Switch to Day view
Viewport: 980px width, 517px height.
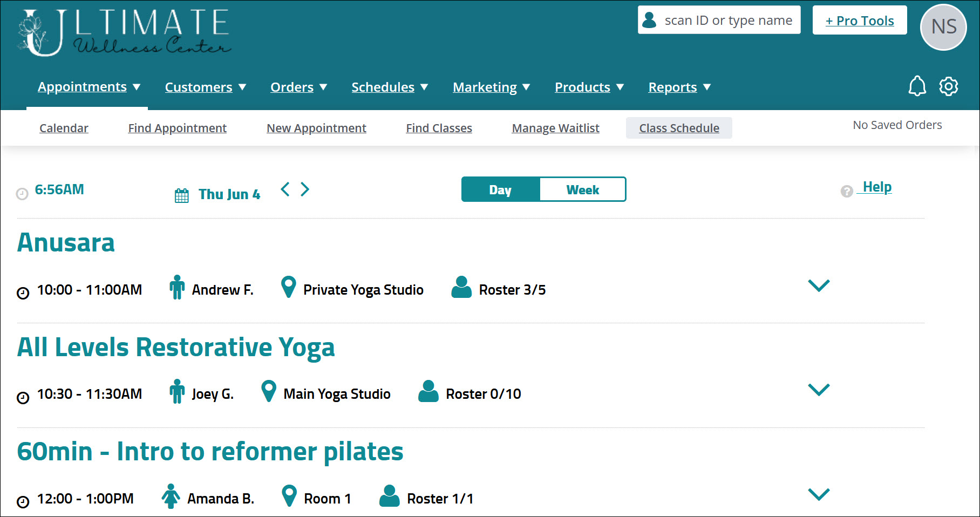tap(501, 189)
